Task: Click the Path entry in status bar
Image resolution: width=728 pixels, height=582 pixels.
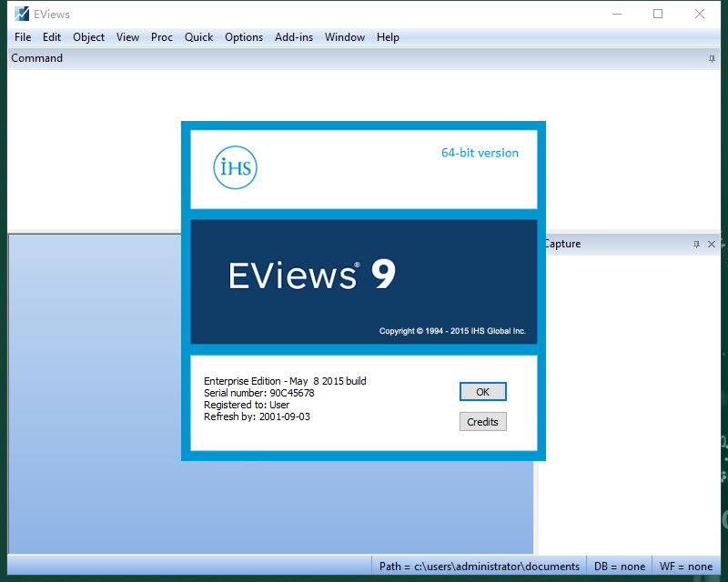Action: pyautogui.click(x=480, y=567)
